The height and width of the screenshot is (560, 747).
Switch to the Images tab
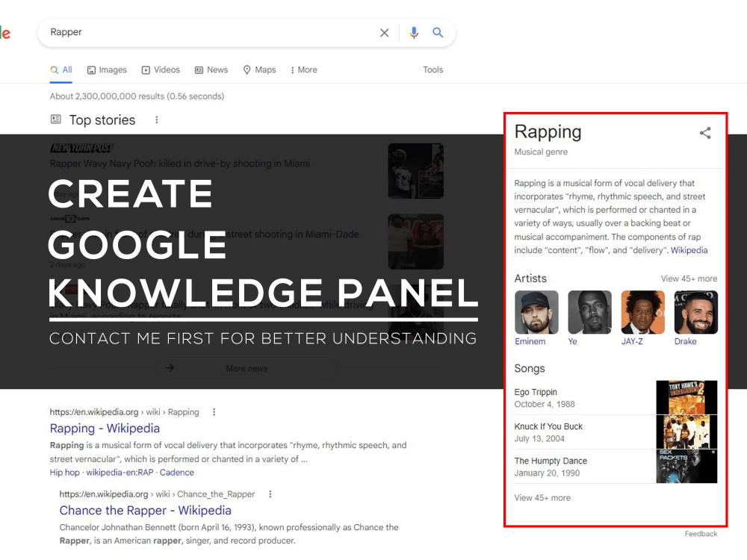pos(107,70)
